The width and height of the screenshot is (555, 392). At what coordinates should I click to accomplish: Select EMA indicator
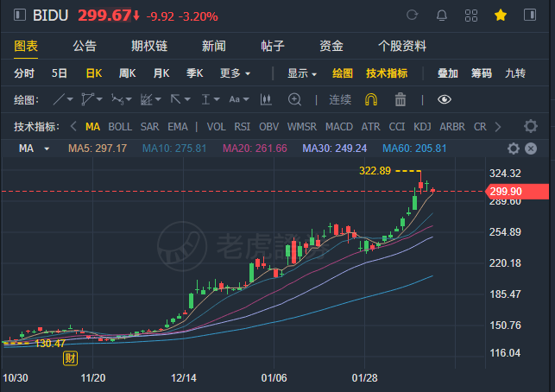coord(178,126)
